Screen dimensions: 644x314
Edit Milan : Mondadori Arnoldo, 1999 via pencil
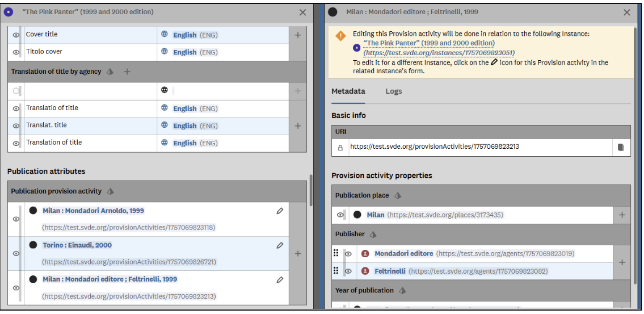point(280,211)
